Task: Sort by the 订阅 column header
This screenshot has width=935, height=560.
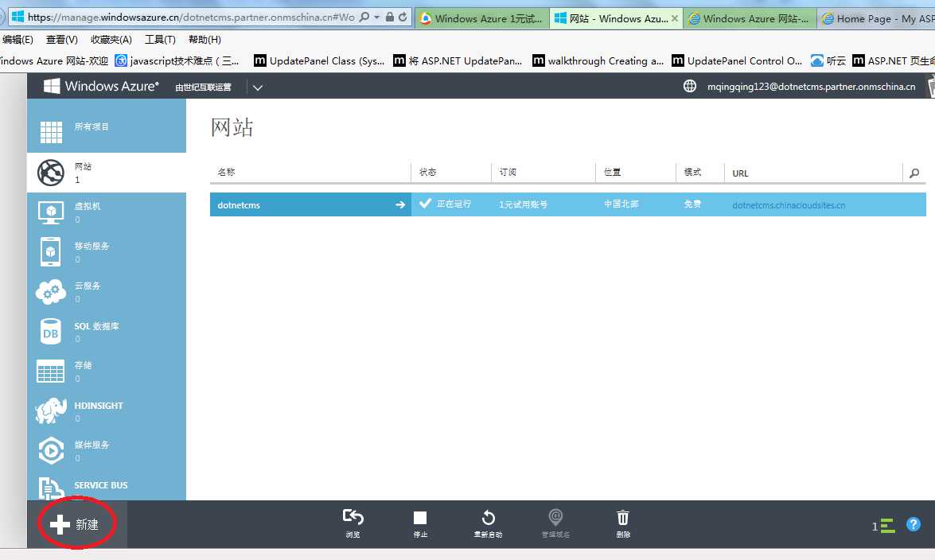Action: coord(508,173)
